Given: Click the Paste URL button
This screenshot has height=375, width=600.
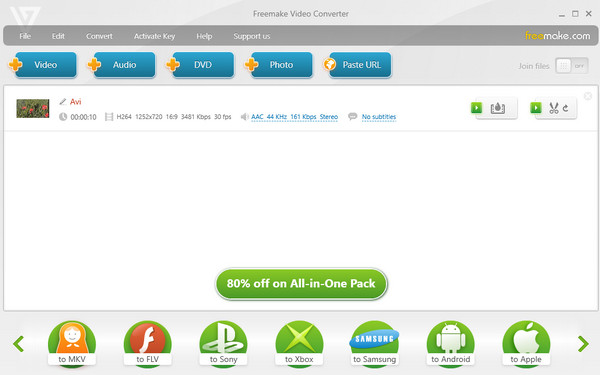Looking at the screenshot, I should (x=358, y=65).
